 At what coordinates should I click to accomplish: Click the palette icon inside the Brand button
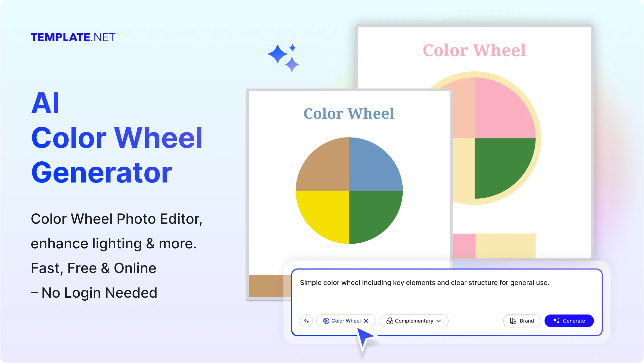coord(513,321)
